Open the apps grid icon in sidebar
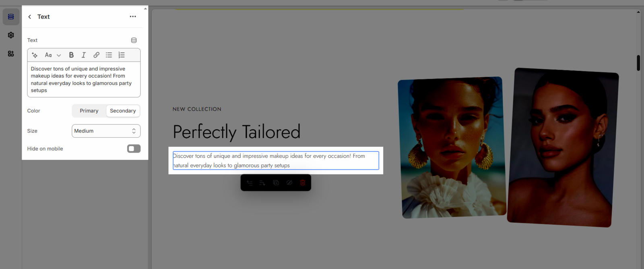 tap(11, 54)
